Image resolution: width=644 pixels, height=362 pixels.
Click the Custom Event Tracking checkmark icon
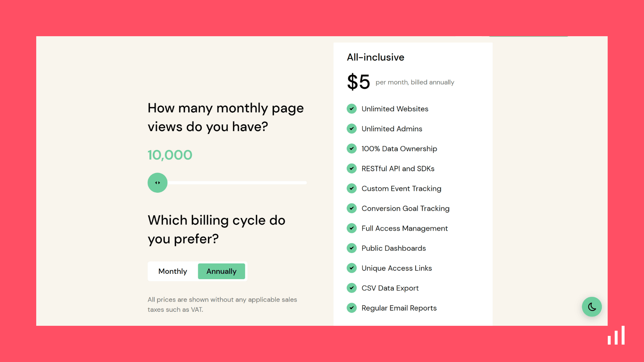(x=352, y=188)
